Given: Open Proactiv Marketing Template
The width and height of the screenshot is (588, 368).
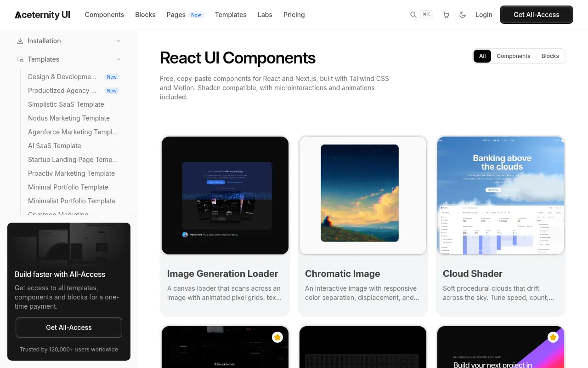Looking at the screenshot, I should [x=72, y=173].
